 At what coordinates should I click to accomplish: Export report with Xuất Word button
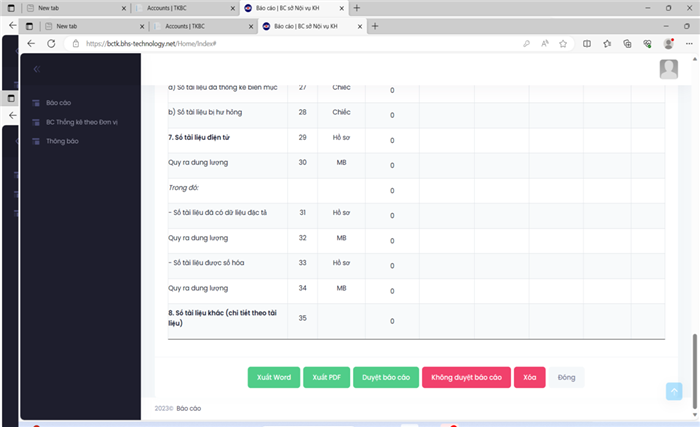click(274, 377)
